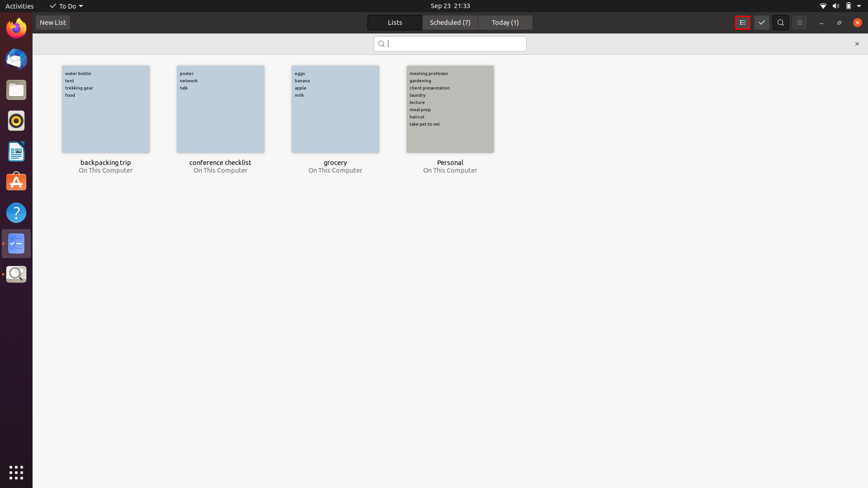868x488 pixels.
Task: Click the checkmark selection mode button
Action: point(761,23)
